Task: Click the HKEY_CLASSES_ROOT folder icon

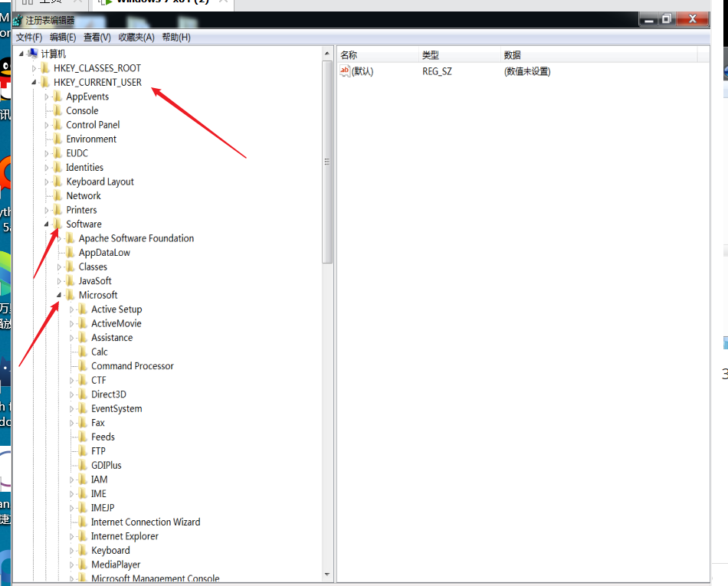Action: (x=45, y=68)
